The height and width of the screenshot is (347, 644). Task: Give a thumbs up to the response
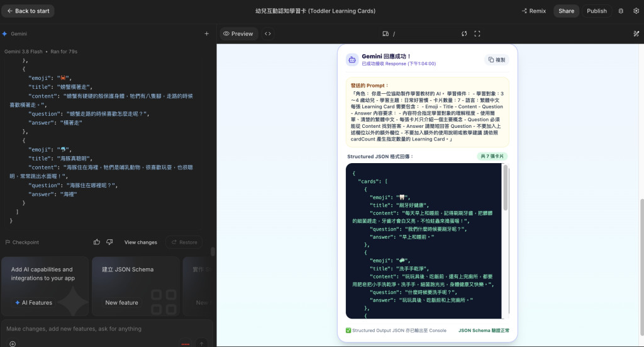[x=96, y=242]
